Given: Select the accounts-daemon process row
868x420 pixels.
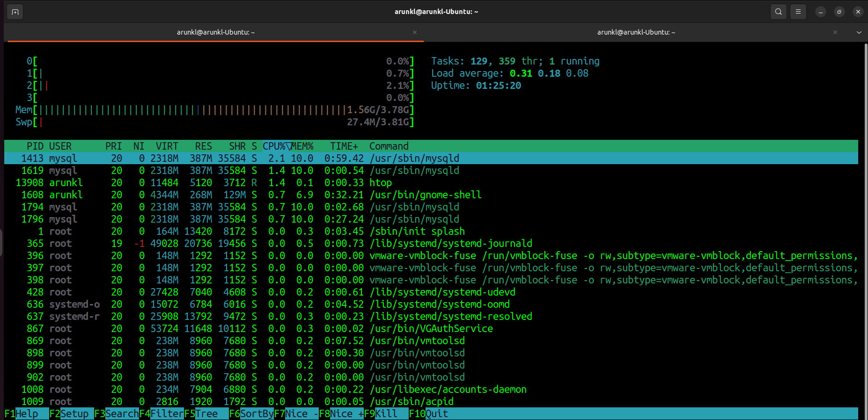Looking at the screenshot, I should (431, 389).
